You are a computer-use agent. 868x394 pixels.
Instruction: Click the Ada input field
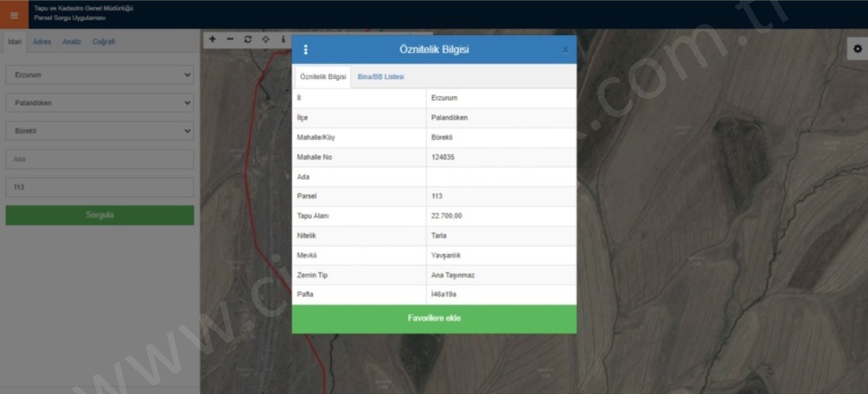pyautogui.click(x=100, y=160)
